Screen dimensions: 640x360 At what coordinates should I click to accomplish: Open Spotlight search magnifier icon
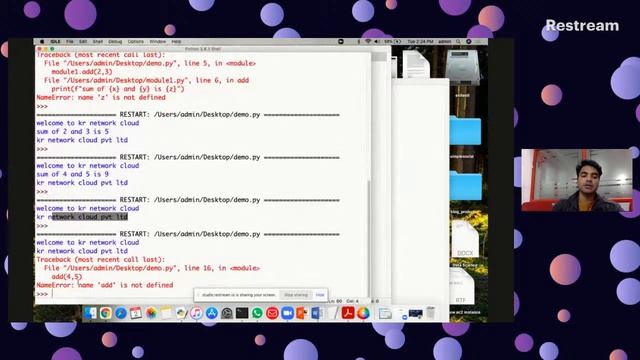(x=458, y=42)
